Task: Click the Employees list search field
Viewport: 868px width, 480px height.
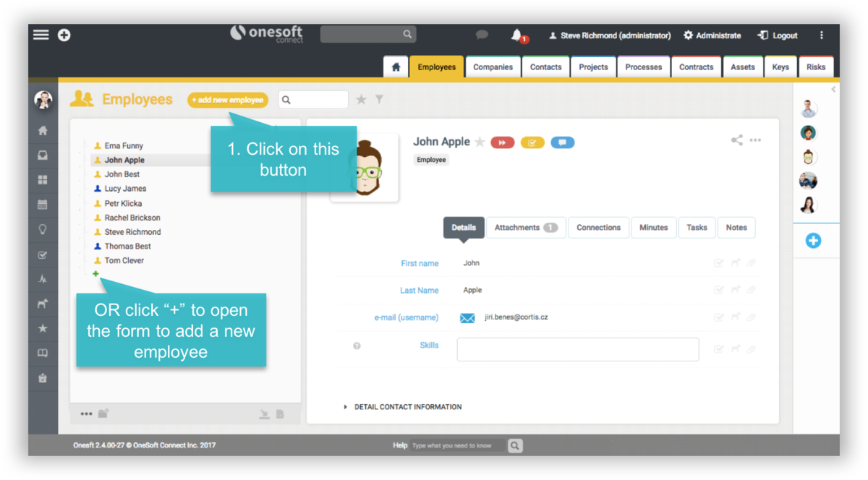Action: pos(314,100)
